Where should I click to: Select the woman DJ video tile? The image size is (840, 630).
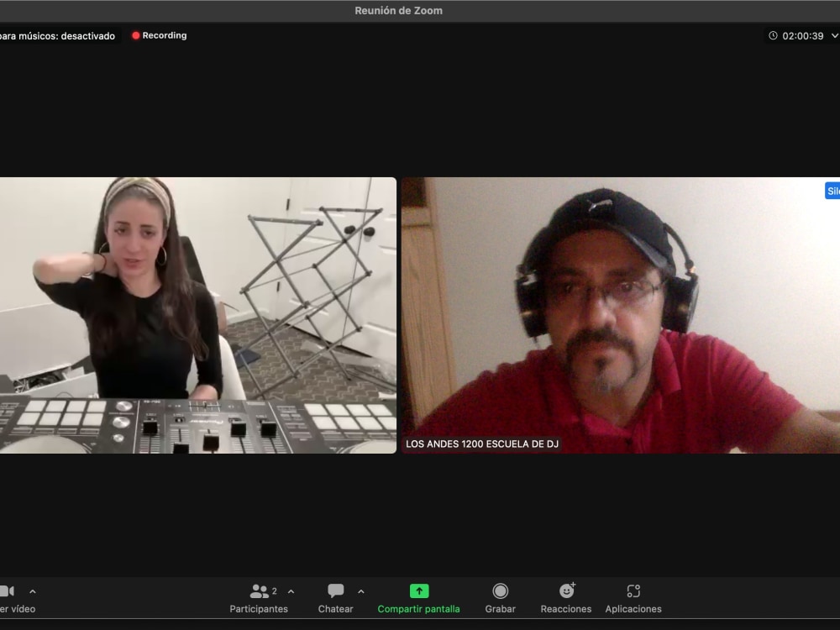pyautogui.click(x=198, y=315)
